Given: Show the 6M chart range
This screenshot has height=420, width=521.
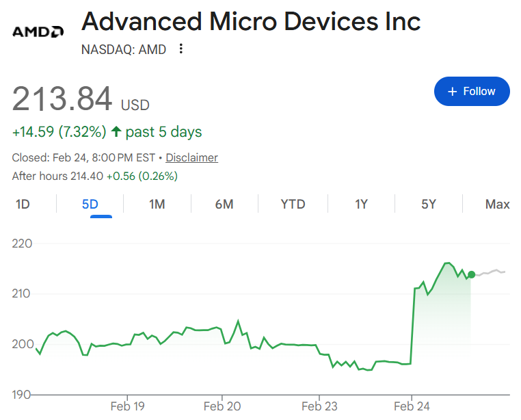Looking at the screenshot, I should coord(224,204).
